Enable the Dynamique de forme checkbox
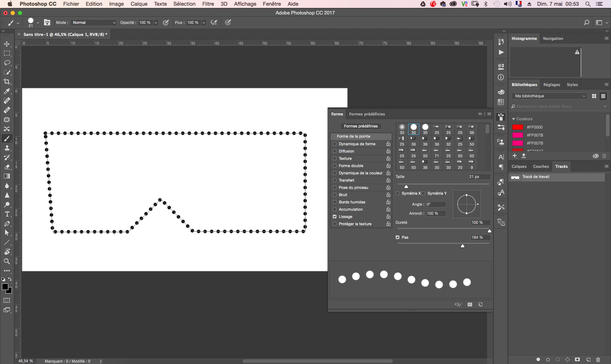The height and width of the screenshot is (364, 611). click(335, 144)
